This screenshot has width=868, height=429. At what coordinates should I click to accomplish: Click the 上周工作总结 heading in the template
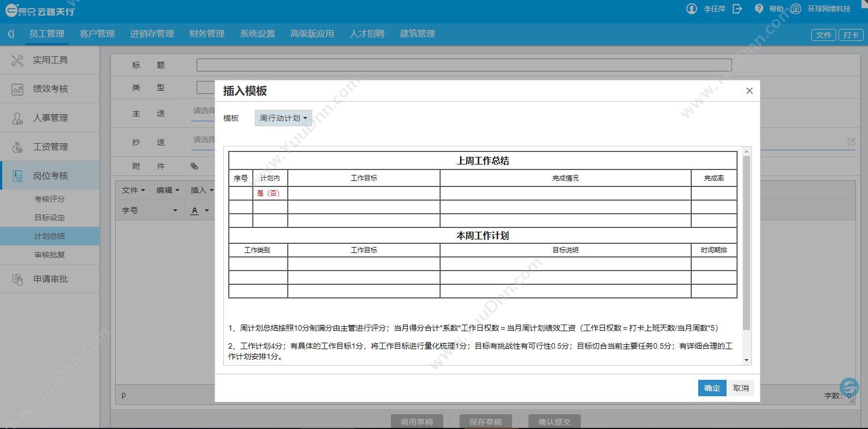point(483,161)
